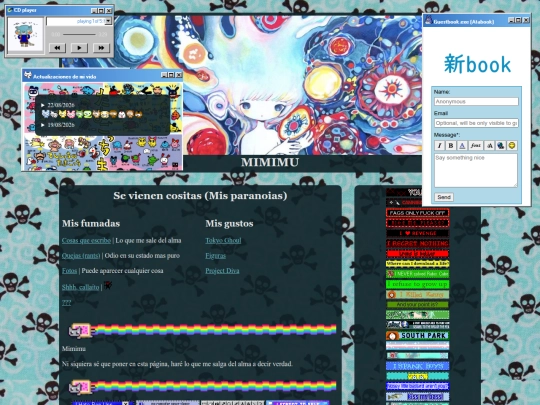Click the lower Nyan Cat image
This screenshot has height=405, width=540.
(202, 387)
